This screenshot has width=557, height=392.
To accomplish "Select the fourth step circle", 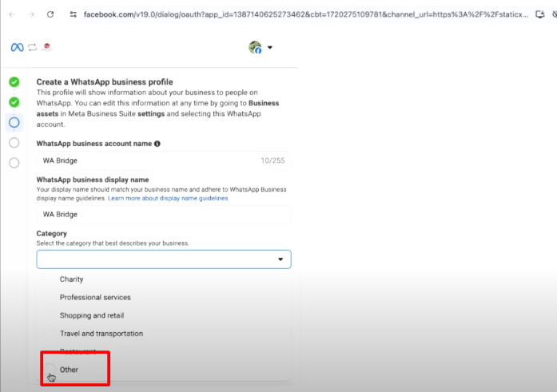I will click(x=14, y=143).
